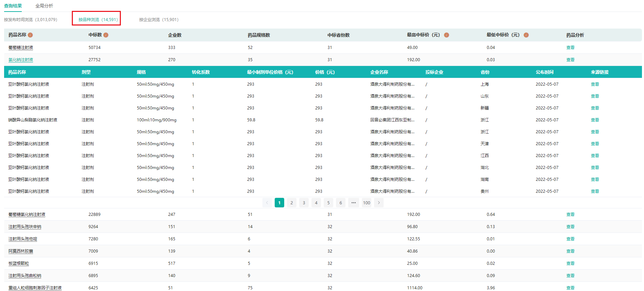The height and width of the screenshot is (291, 644).
Task: Switch to 全局分析 tab
Action: [x=44, y=6]
